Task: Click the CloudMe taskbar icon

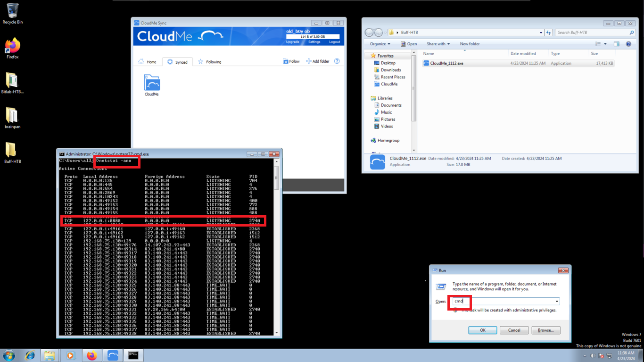Action: (x=113, y=355)
